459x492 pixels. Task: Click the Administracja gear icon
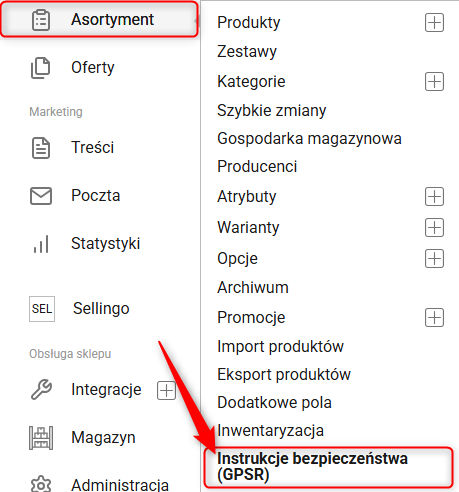41,484
